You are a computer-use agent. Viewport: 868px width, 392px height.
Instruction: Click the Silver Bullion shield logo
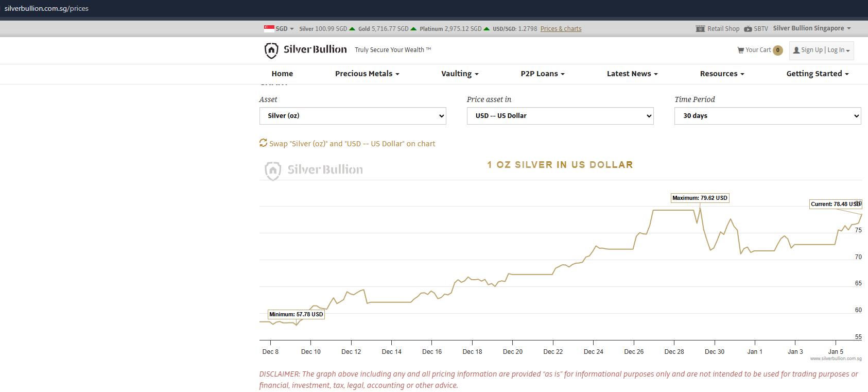271,50
